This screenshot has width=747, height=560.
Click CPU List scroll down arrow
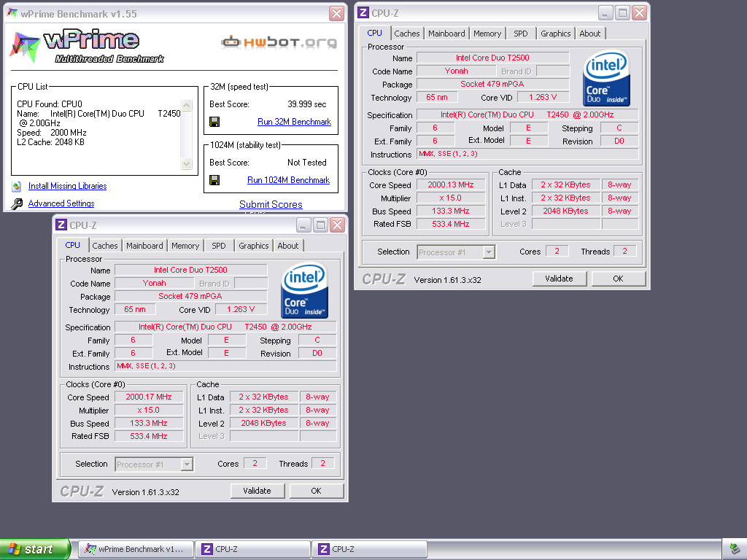click(186, 163)
